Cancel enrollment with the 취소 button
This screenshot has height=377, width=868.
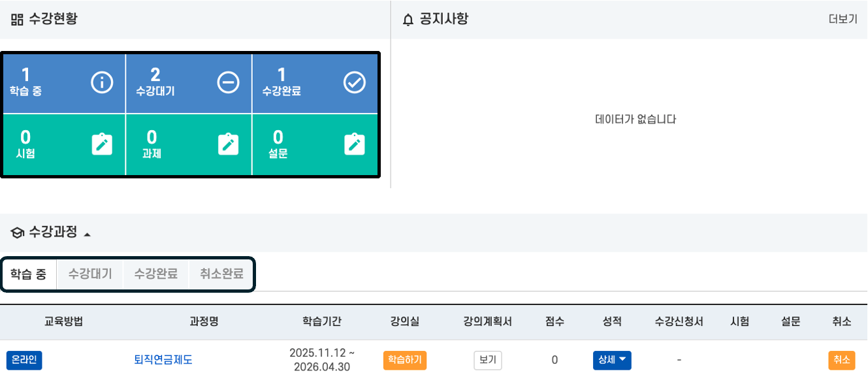(841, 360)
